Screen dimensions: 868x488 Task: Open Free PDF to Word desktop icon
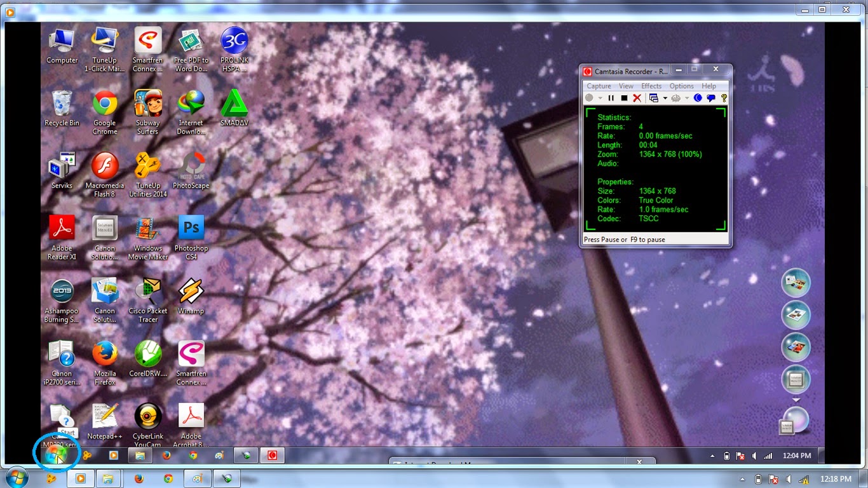pos(191,50)
